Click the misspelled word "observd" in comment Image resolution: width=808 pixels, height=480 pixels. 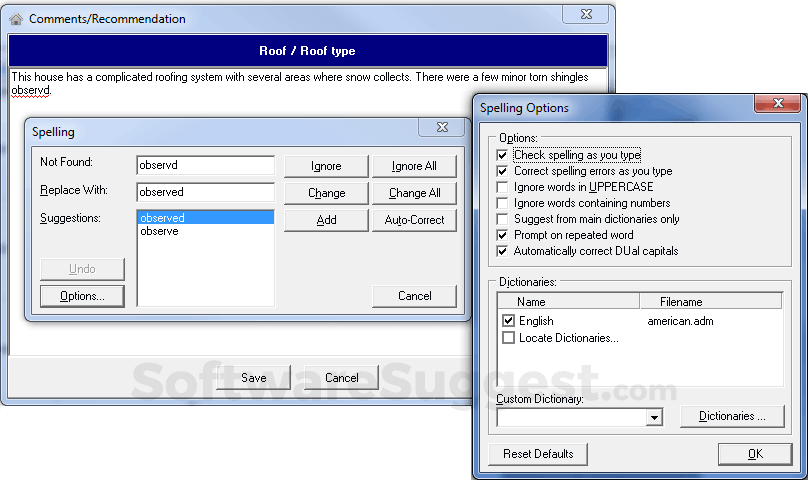(x=30, y=91)
